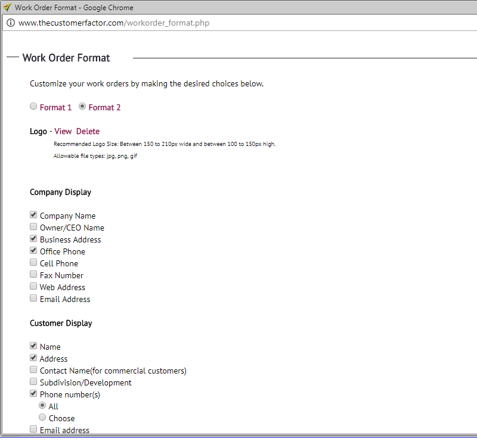Toggle the customer Name checkbox

point(33,346)
